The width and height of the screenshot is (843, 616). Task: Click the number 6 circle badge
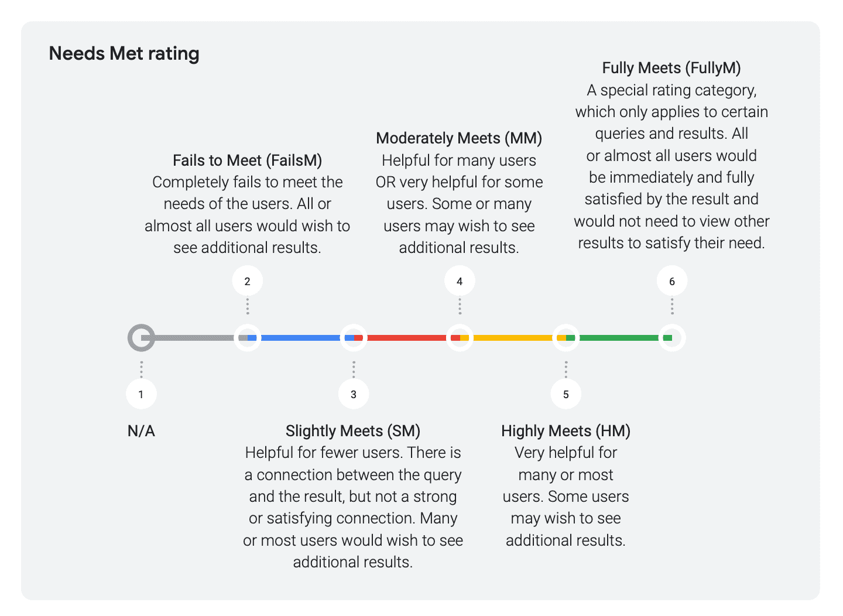(672, 281)
